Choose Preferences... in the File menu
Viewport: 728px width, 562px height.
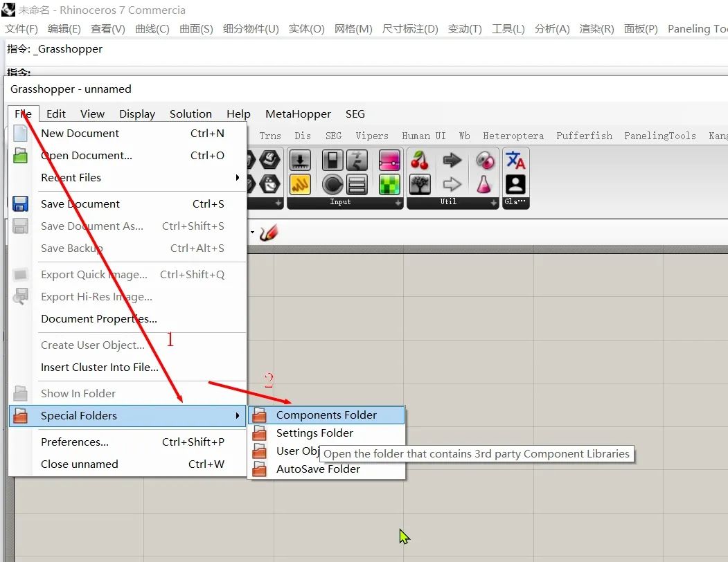click(x=127, y=442)
